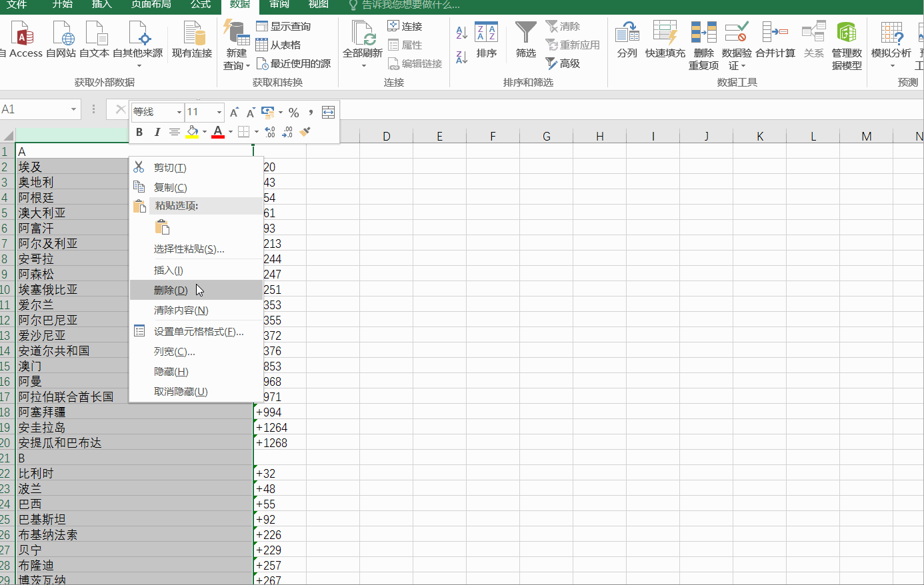Choose Clear Contents (清除内容) menu item
The image size is (924, 585).
click(196, 310)
